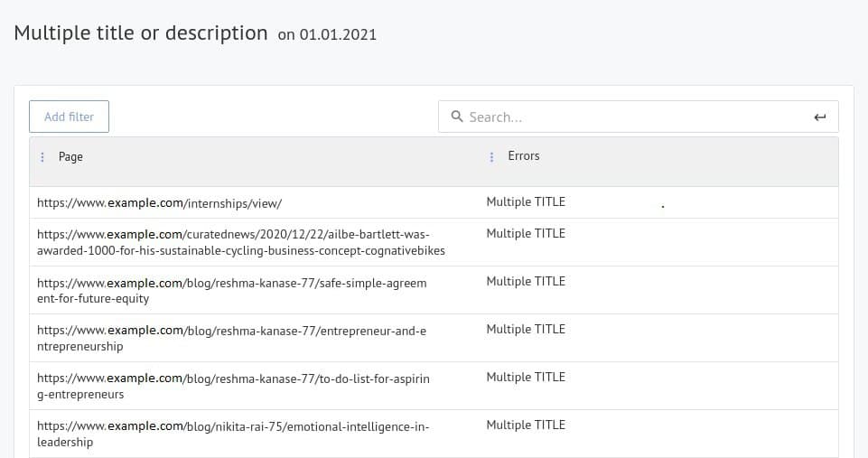Open the emotional-intelligence-in-leadership blog link

coord(233,434)
